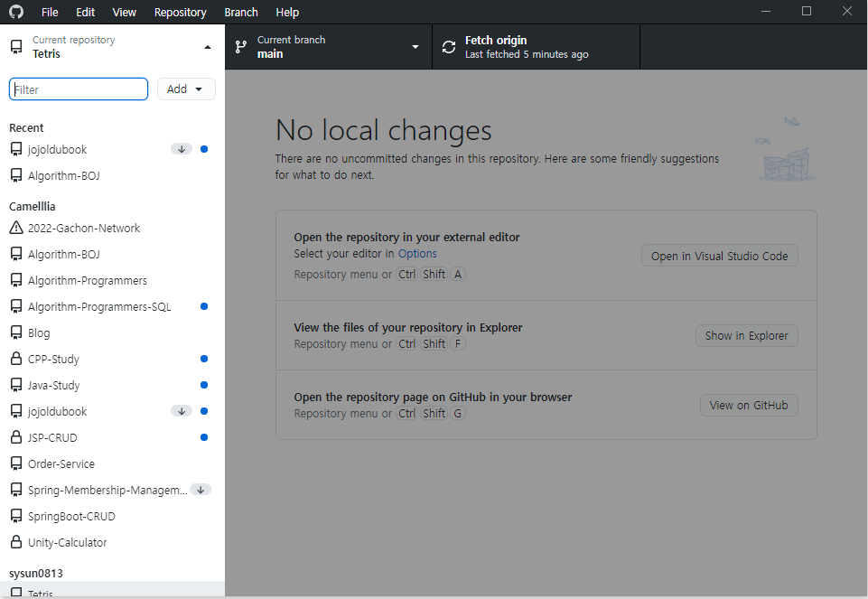The image size is (868, 599).
Task: Select the Java-Study repository
Action: click(112, 385)
